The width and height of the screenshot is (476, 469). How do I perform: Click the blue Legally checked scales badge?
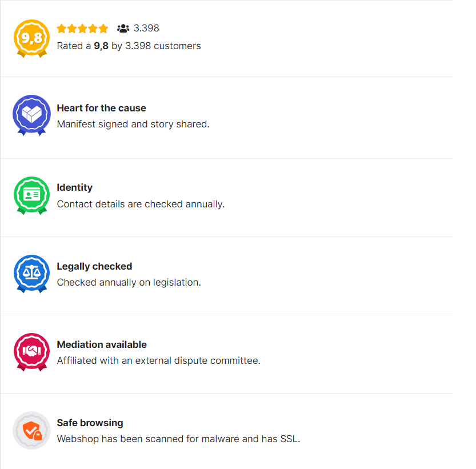pyautogui.click(x=31, y=274)
